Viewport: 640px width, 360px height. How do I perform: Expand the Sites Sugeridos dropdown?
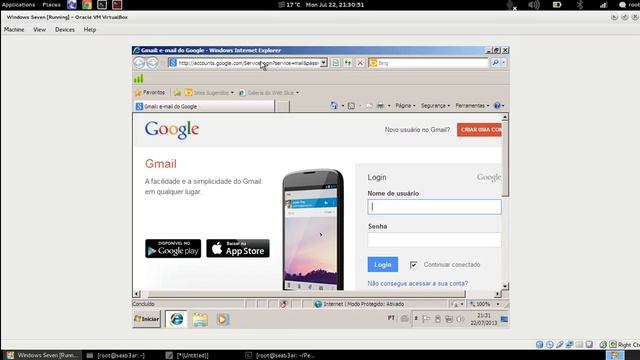coord(232,93)
